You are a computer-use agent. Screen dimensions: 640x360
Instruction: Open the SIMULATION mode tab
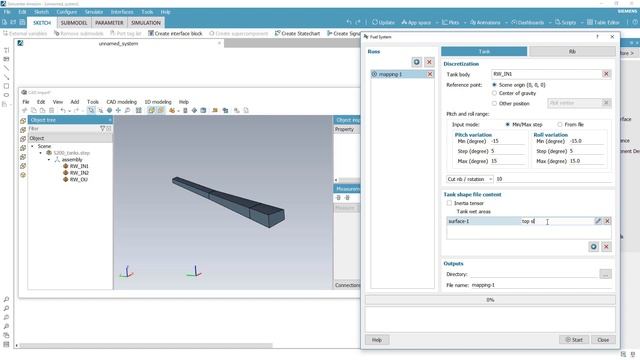tap(146, 23)
